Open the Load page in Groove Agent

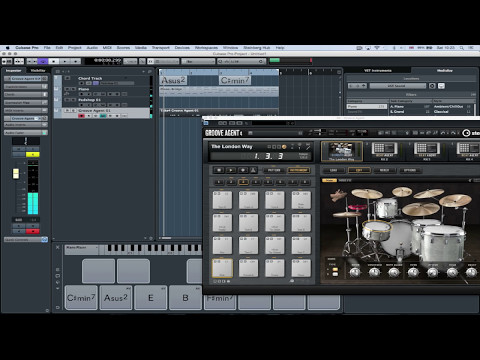tap(333, 170)
